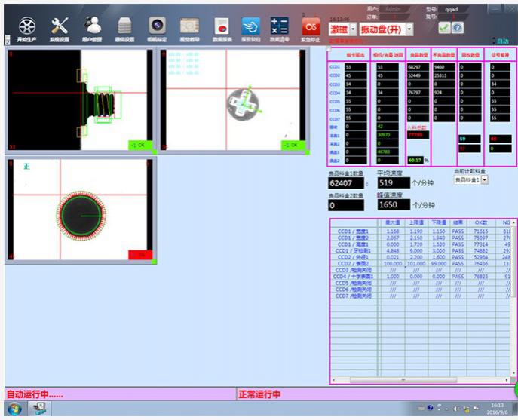
Task: Click the green OK result badge on cross-head view
Action: point(293,145)
